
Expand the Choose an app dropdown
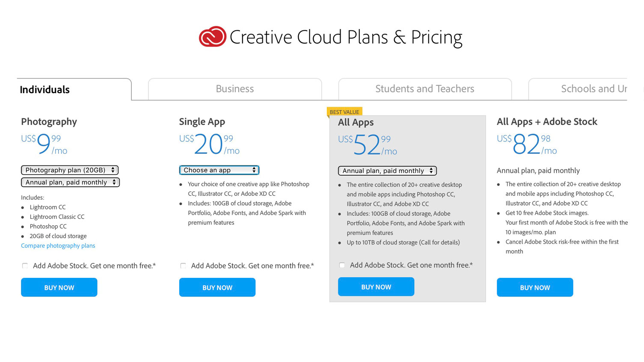tap(219, 170)
